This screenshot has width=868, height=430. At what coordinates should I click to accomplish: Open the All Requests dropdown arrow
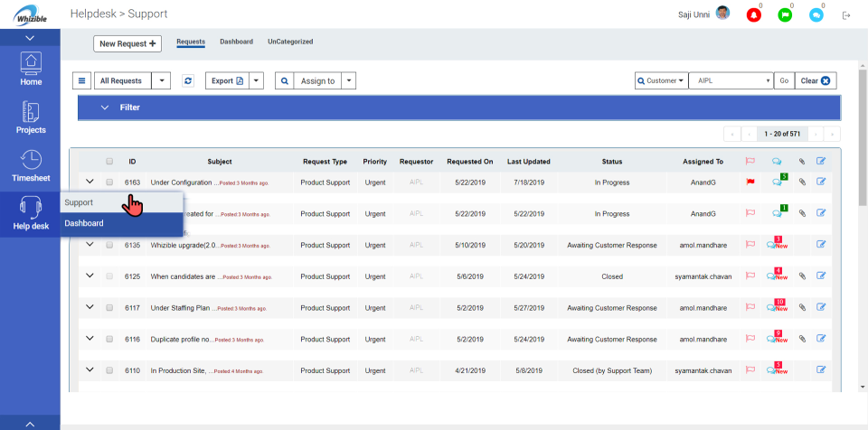(x=162, y=80)
